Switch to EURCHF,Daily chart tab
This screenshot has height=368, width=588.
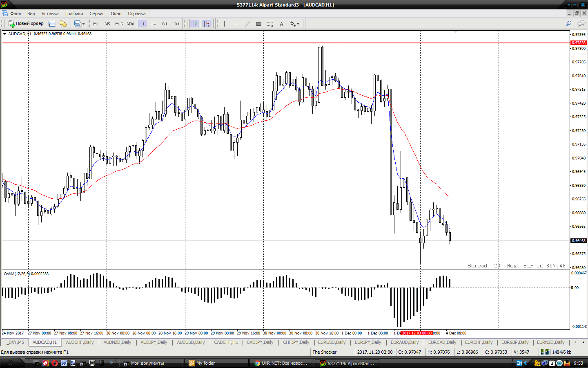click(479, 342)
